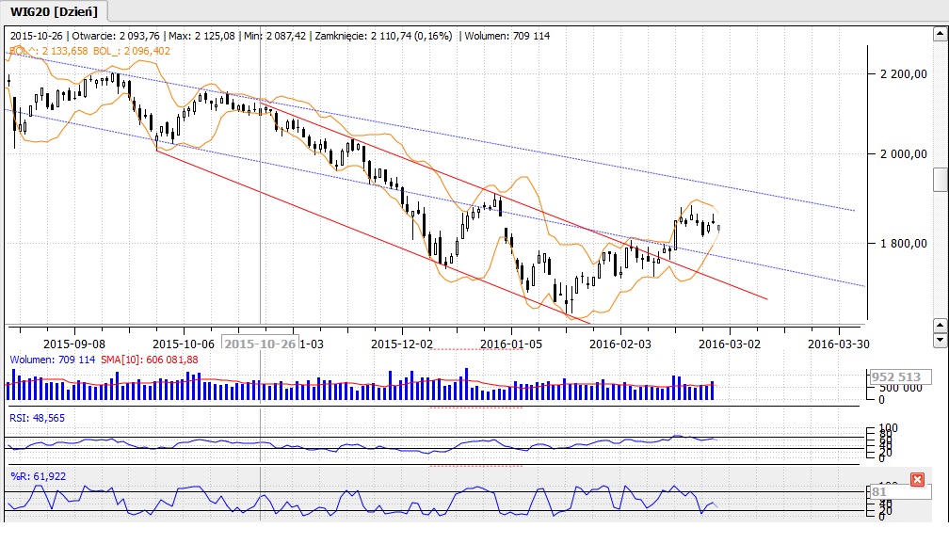Click the date axis label 2015-12-02
The image size is (949, 560).
pyautogui.click(x=402, y=344)
